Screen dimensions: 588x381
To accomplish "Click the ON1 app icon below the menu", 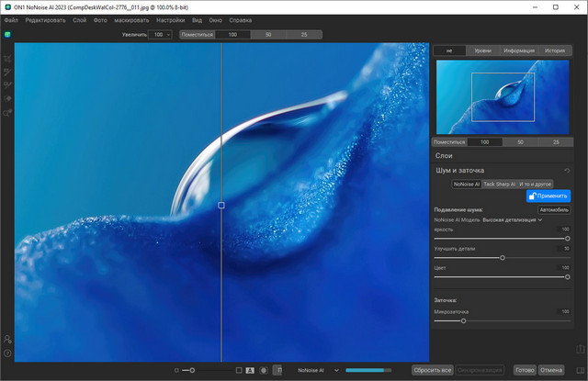I will tap(7, 34).
